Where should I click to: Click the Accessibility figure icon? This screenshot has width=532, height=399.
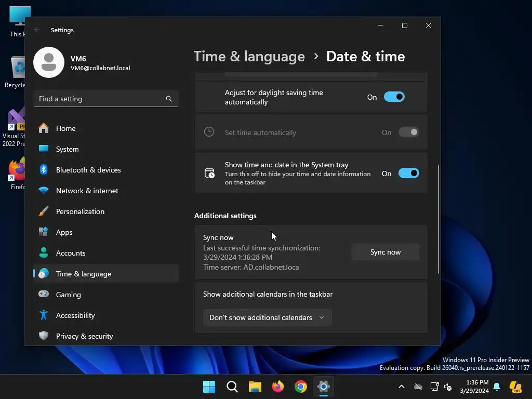tap(44, 315)
